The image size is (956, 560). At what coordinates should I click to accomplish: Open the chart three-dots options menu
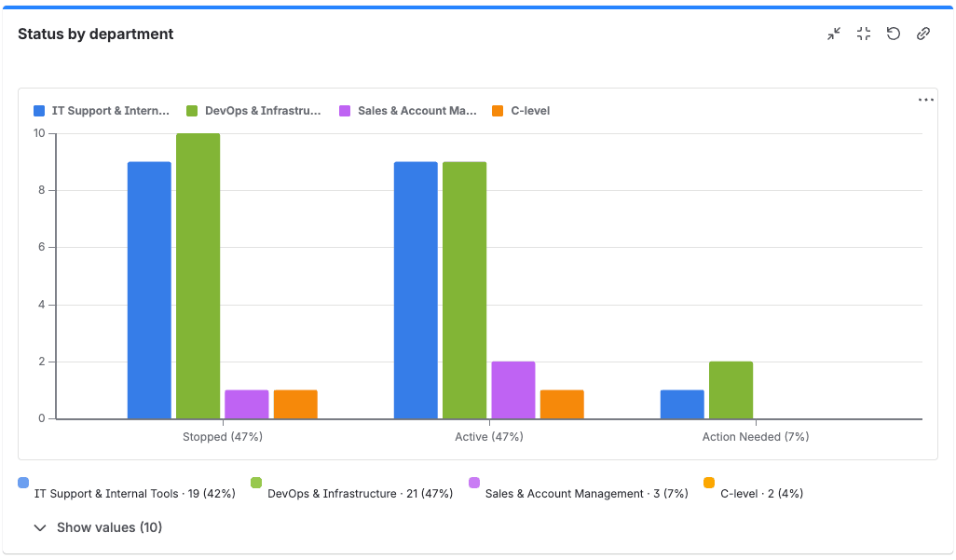pyautogui.click(x=925, y=100)
